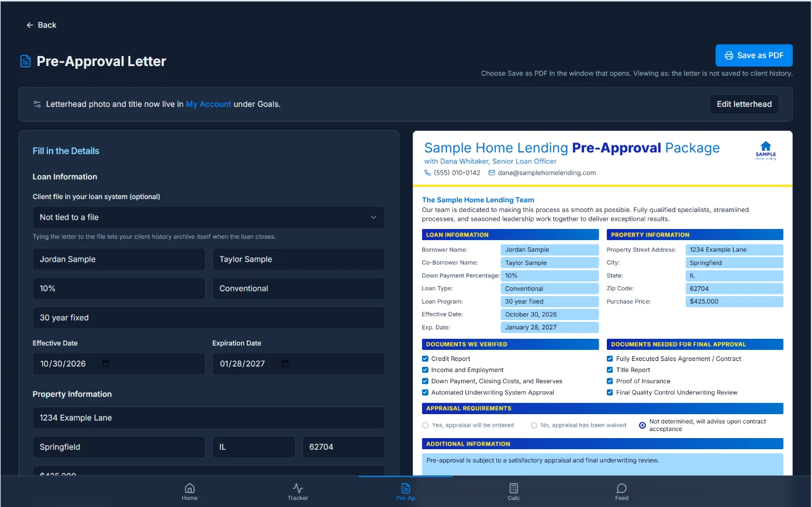The width and height of the screenshot is (812, 507).
Task: Click the dana@samplehomelending.com email text
Action: pos(547,173)
